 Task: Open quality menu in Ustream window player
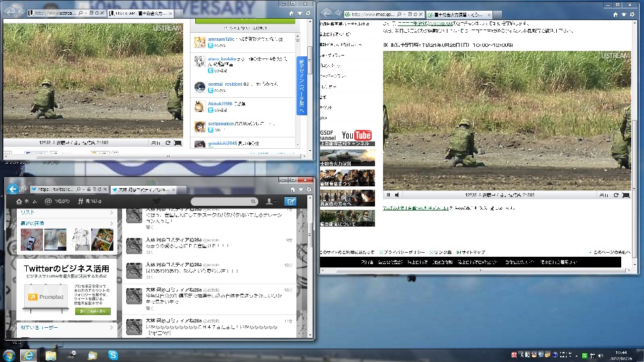156,143
